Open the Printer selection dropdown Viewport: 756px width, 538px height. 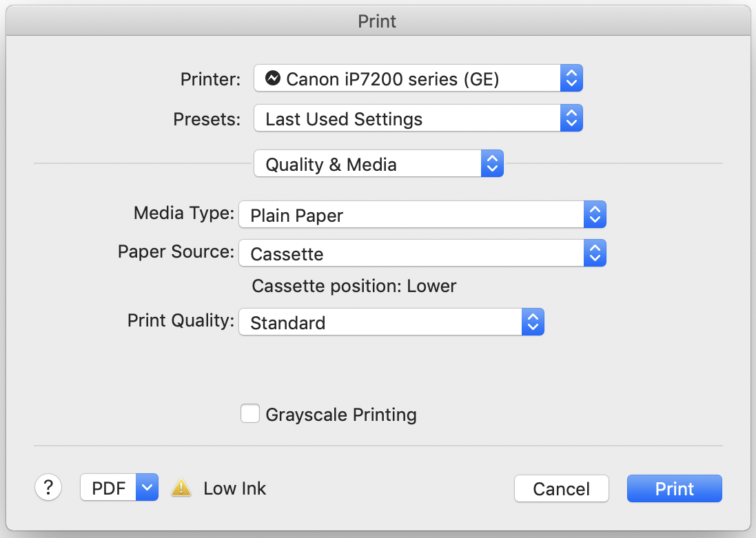pyautogui.click(x=418, y=78)
